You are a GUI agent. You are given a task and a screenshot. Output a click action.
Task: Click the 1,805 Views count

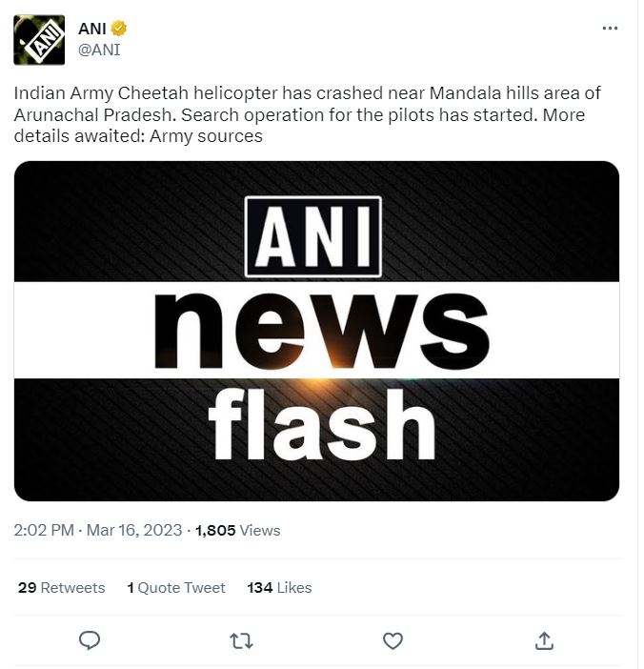point(238,531)
